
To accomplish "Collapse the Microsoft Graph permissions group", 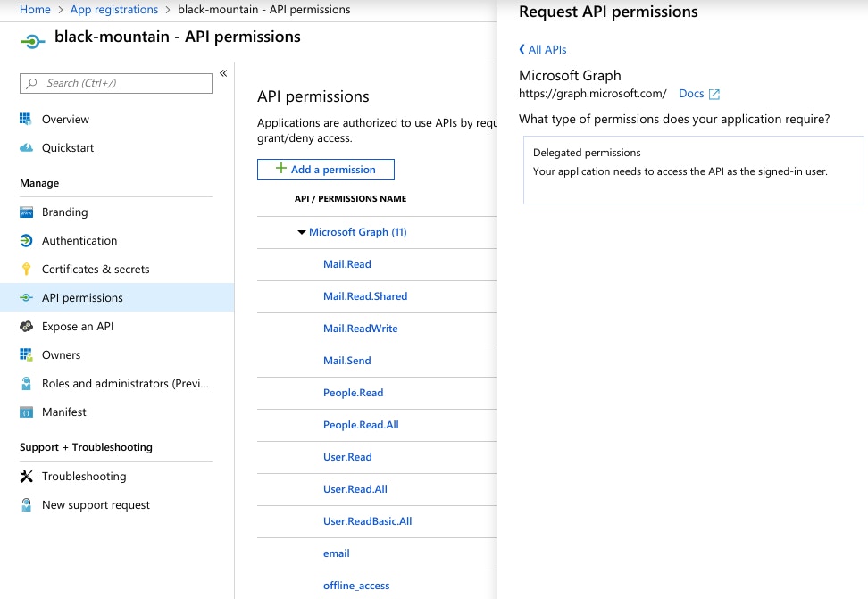I will click(302, 232).
